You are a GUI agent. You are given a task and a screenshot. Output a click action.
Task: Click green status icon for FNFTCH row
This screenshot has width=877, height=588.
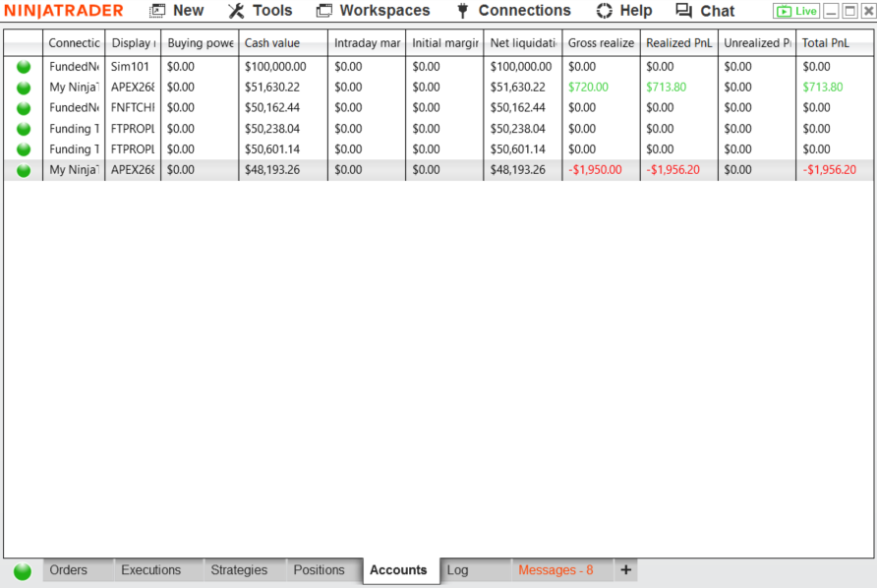point(24,108)
